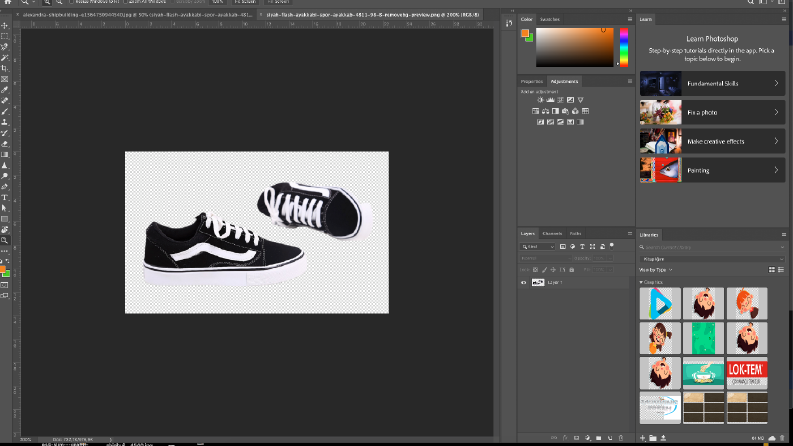Open Layers panel options menu
Viewport: 793px width, 446px height.
(x=630, y=234)
